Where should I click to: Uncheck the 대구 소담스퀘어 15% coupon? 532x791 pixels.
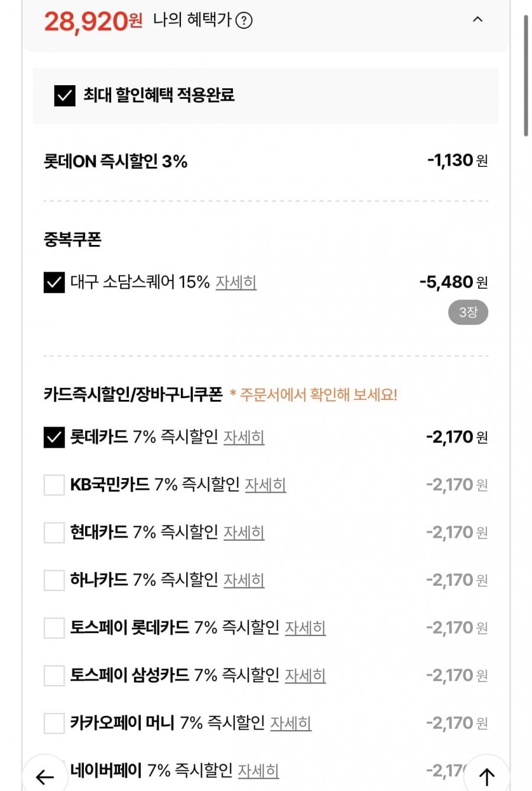[x=54, y=283]
